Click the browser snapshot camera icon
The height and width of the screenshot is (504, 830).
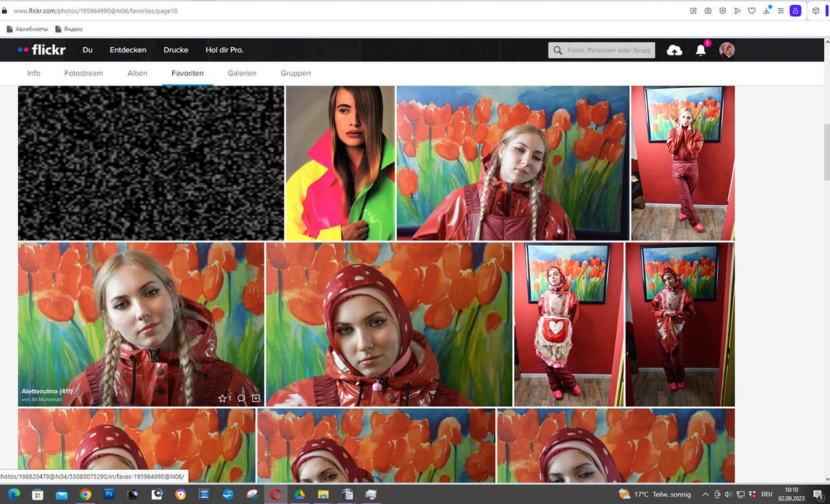708,11
